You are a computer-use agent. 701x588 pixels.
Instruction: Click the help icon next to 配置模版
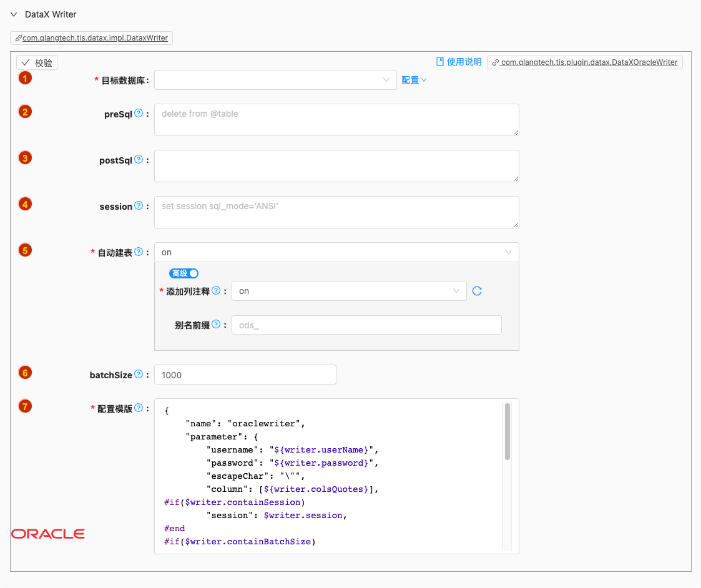(x=139, y=408)
